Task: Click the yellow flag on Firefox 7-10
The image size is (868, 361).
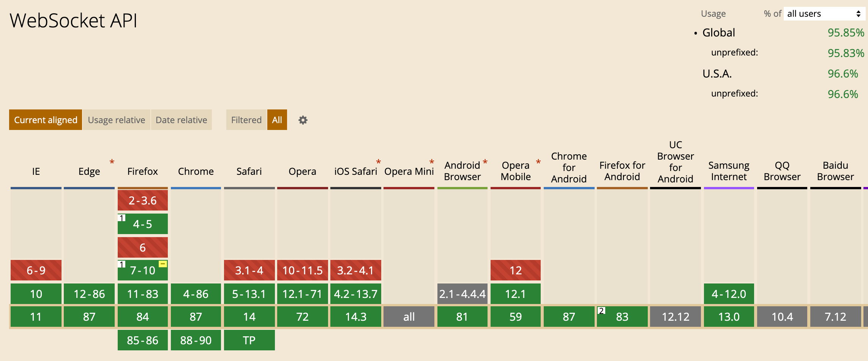Action: pos(163,264)
